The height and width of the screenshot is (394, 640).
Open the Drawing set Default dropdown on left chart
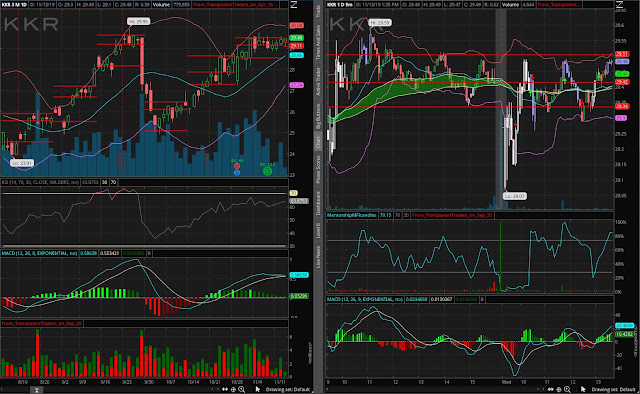click(288, 390)
